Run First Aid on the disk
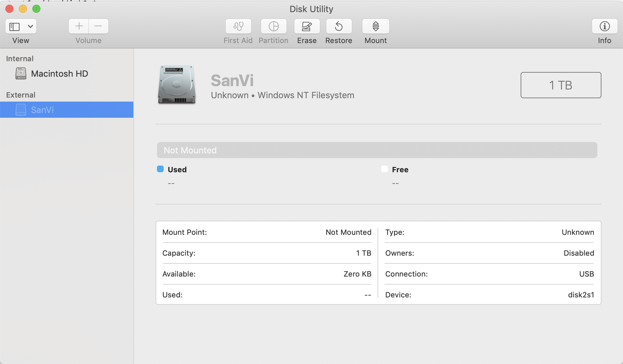 click(238, 26)
